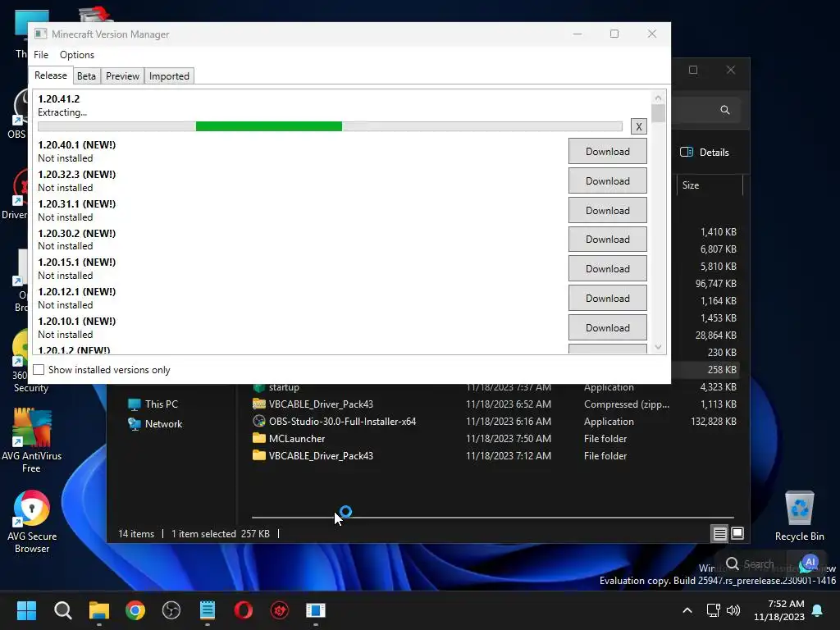Click File Explorer search icon
The image size is (840, 630).
tap(725, 110)
